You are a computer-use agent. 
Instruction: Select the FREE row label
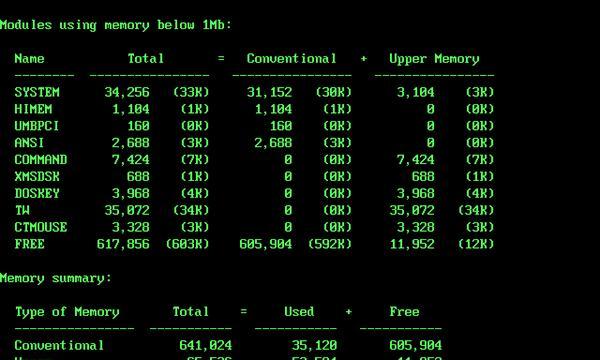pyautogui.click(x=29, y=244)
